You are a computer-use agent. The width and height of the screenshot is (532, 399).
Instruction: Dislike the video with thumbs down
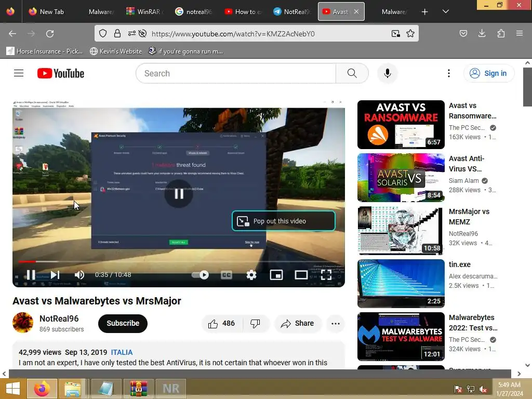pos(255,323)
